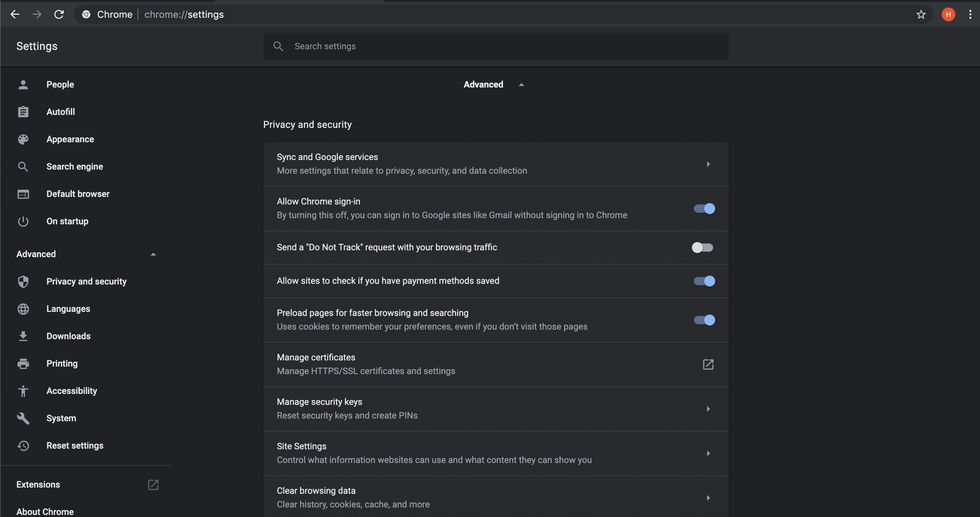Open On startup settings
Screen dimensions: 980x517
point(67,221)
